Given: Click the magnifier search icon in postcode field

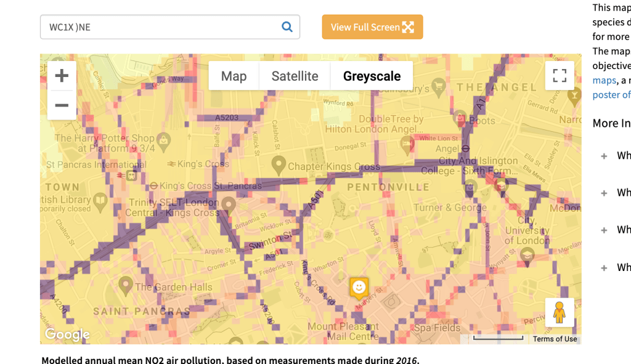Looking at the screenshot, I should tap(287, 27).
